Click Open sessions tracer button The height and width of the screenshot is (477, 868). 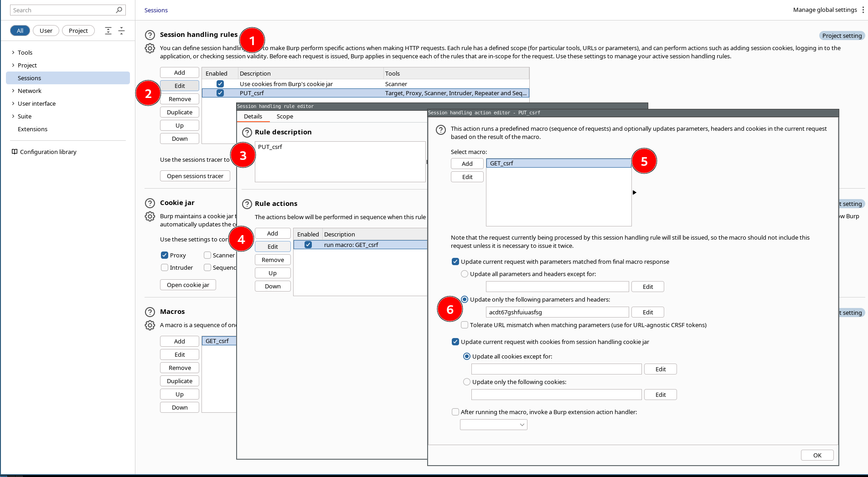195,176
